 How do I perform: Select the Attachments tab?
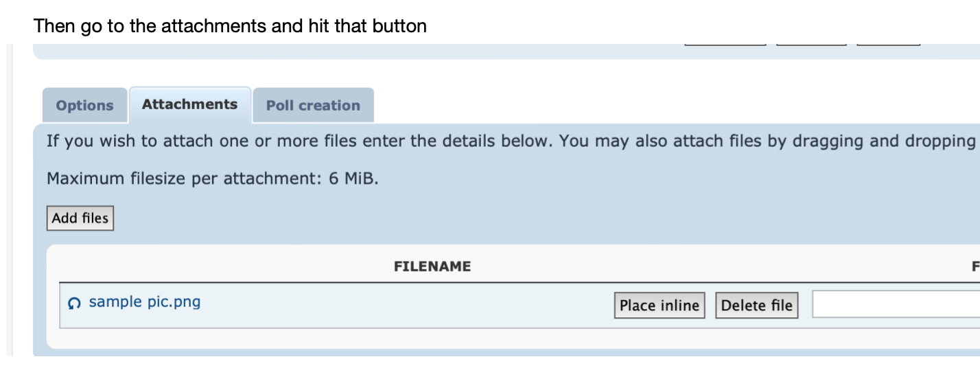(x=189, y=104)
